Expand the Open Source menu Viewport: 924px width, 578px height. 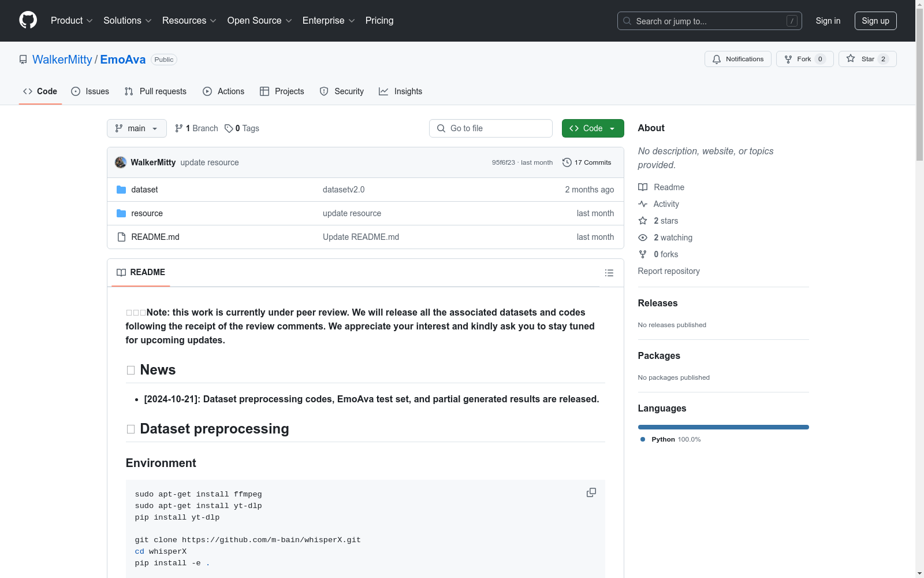[x=260, y=20]
